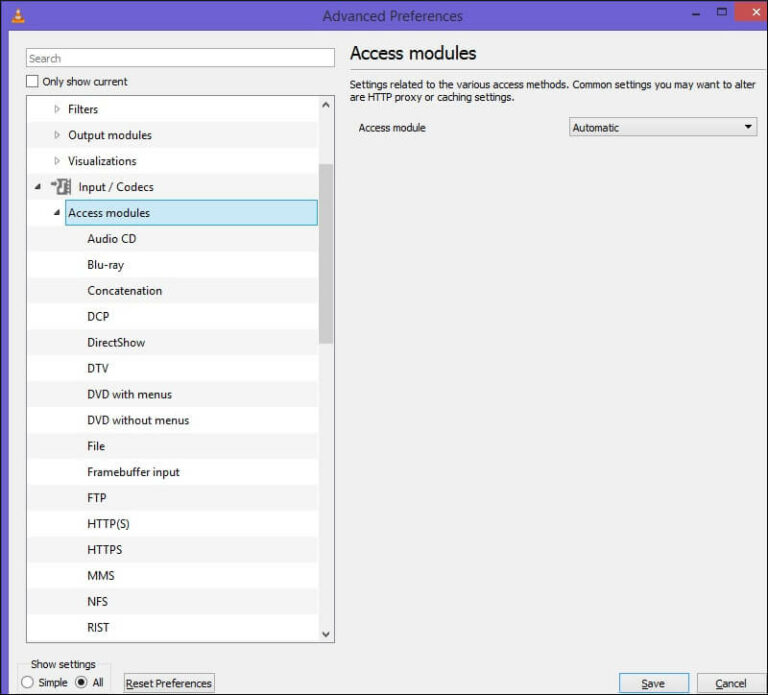Click the Input / Codecs category icon

[x=61, y=186]
